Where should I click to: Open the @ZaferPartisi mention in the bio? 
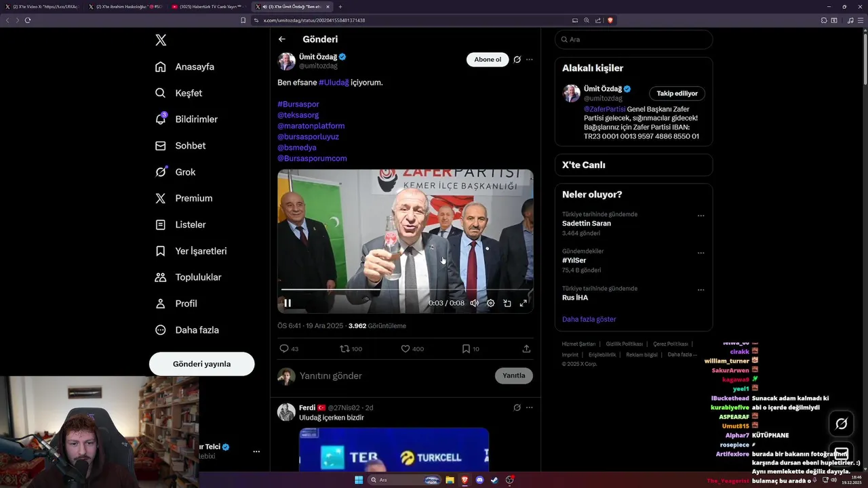click(605, 109)
